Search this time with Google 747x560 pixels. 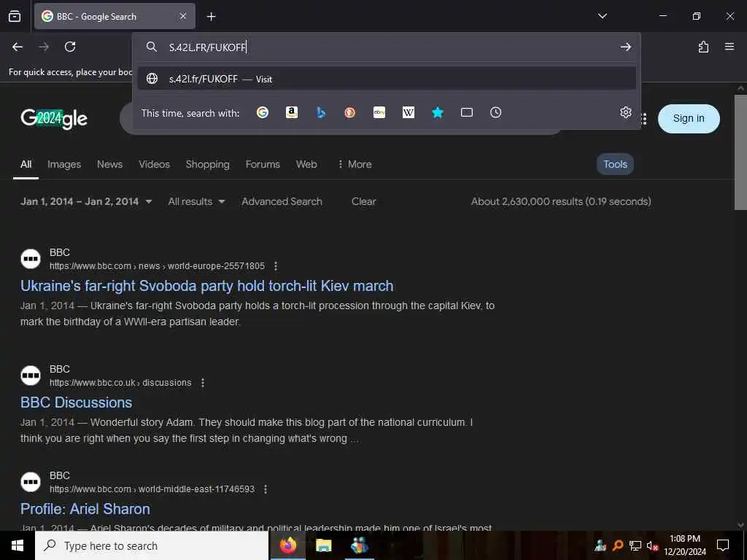pos(263,112)
